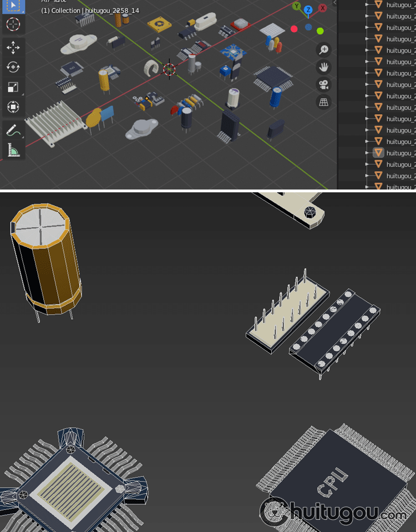The image size is (416, 532).
Task: Select the Select Box tool
Action: (13, 6)
